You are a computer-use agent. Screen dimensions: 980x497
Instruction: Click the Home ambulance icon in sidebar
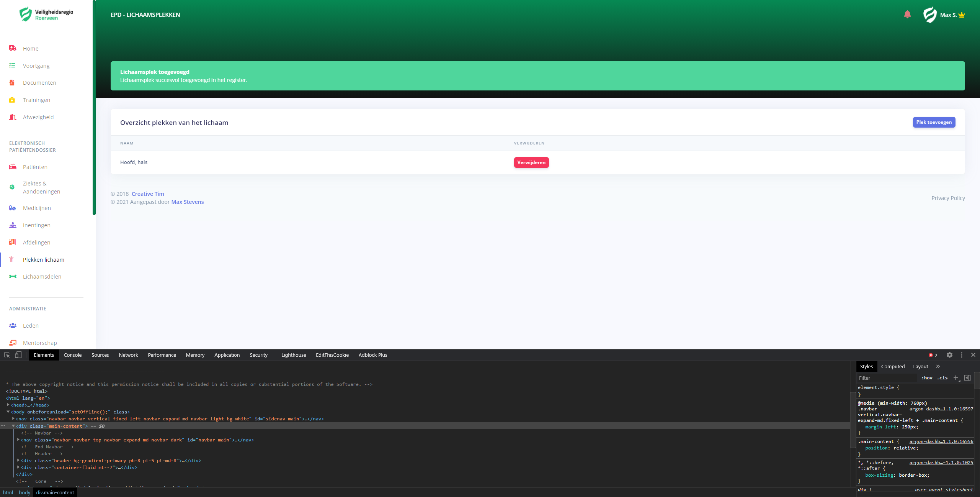[x=13, y=48]
